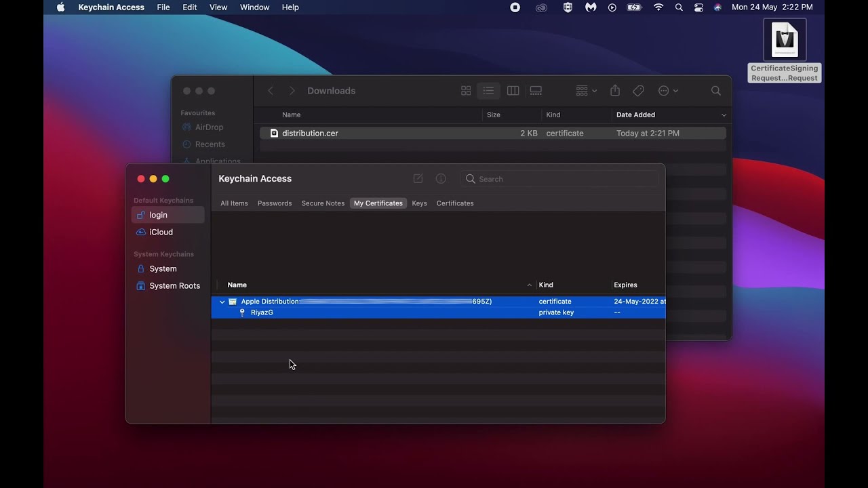The width and height of the screenshot is (868, 488).
Task: Open the File menu
Action: click(163, 7)
